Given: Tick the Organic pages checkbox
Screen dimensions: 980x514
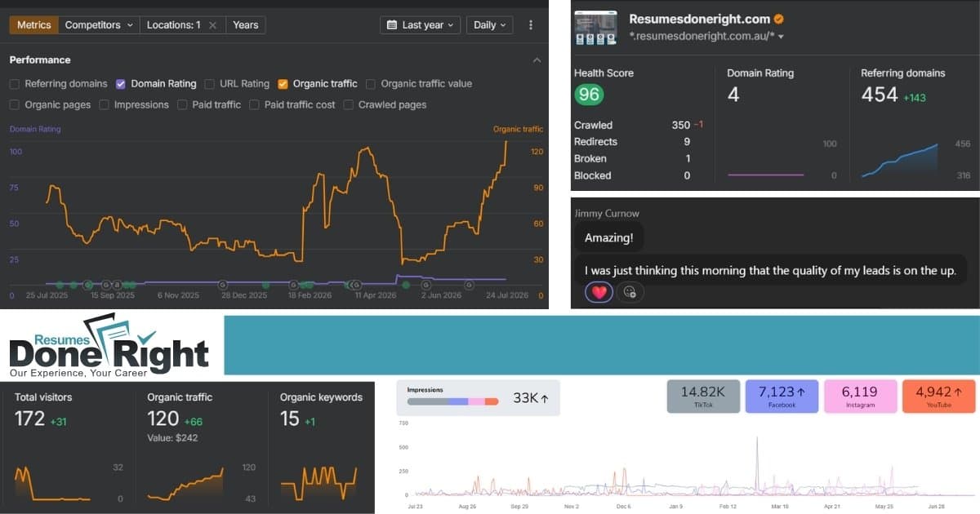Looking at the screenshot, I should [15, 104].
